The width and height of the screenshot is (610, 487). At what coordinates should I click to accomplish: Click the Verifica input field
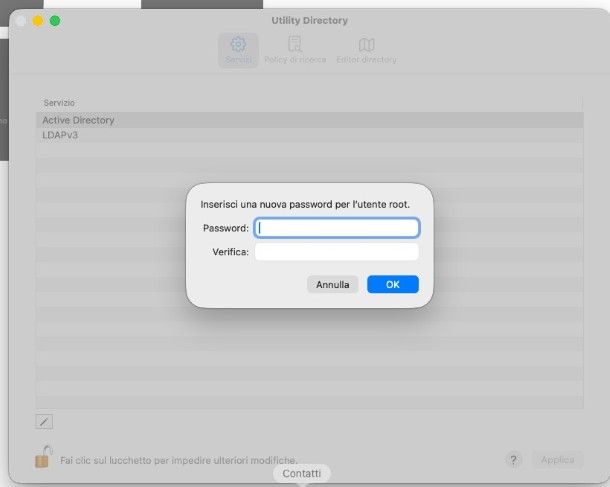(337, 252)
